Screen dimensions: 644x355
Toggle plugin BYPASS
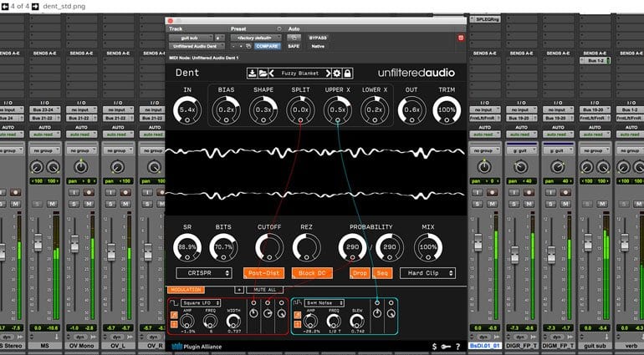[x=318, y=38]
